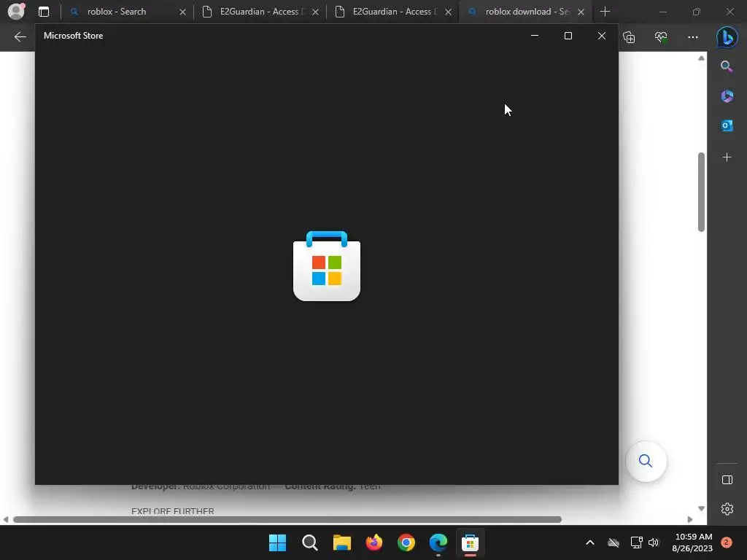
Task: Open sidebar settings gear
Action: (x=727, y=509)
